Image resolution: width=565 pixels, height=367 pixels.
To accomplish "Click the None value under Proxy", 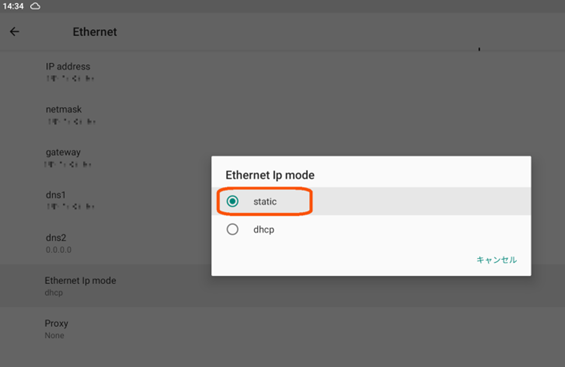I will pos(54,335).
